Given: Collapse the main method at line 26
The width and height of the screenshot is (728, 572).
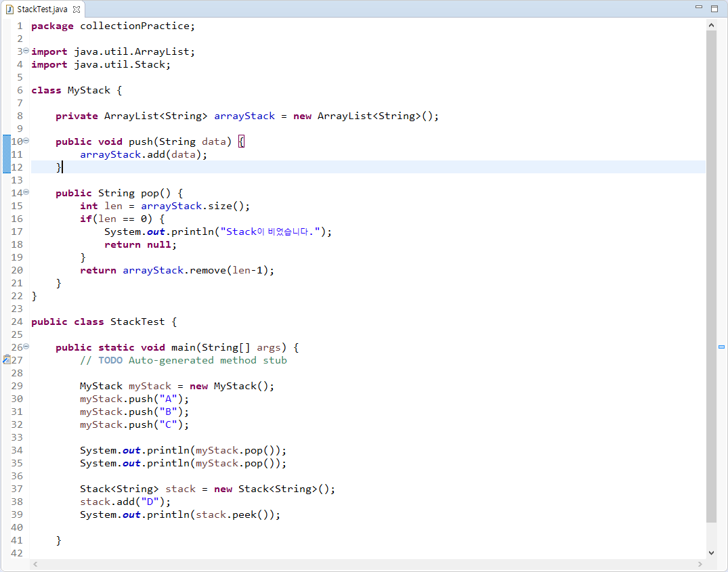Looking at the screenshot, I should [x=26, y=346].
